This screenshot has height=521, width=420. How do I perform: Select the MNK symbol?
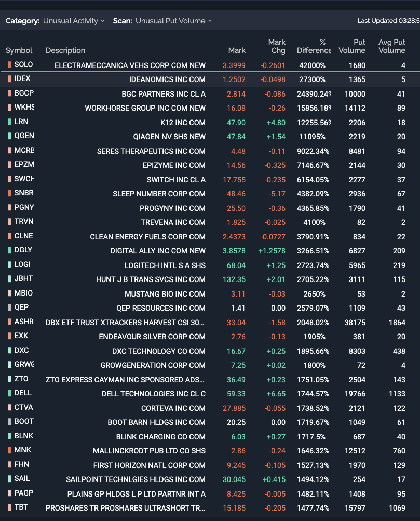[22, 450]
